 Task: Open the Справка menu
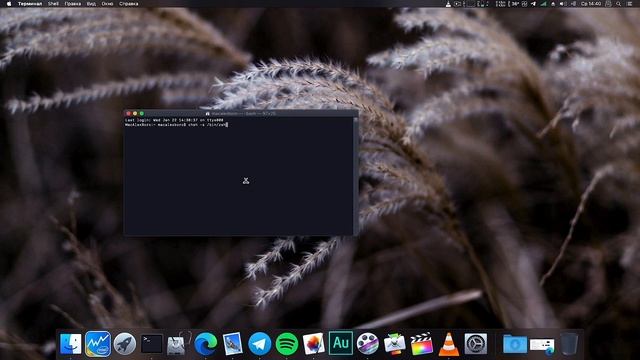(x=129, y=4)
